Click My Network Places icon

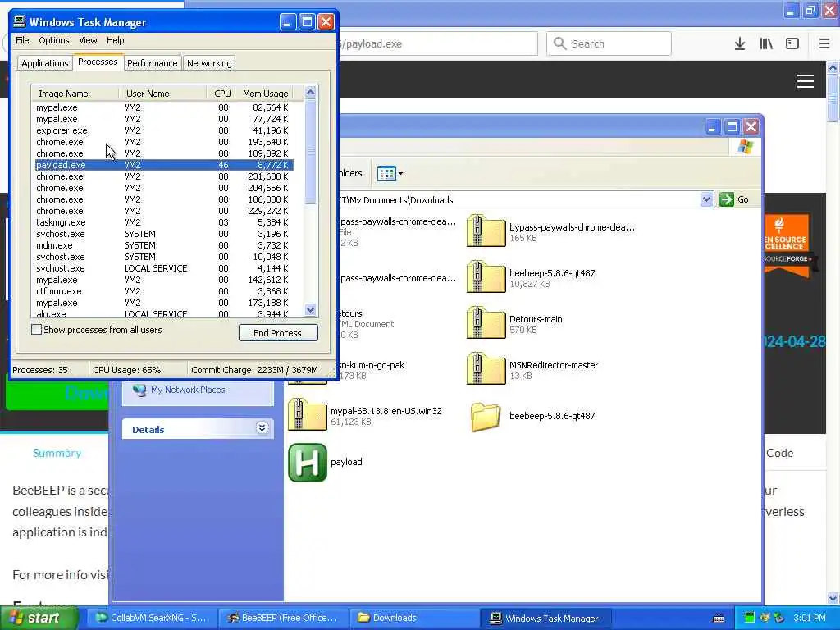click(x=139, y=390)
